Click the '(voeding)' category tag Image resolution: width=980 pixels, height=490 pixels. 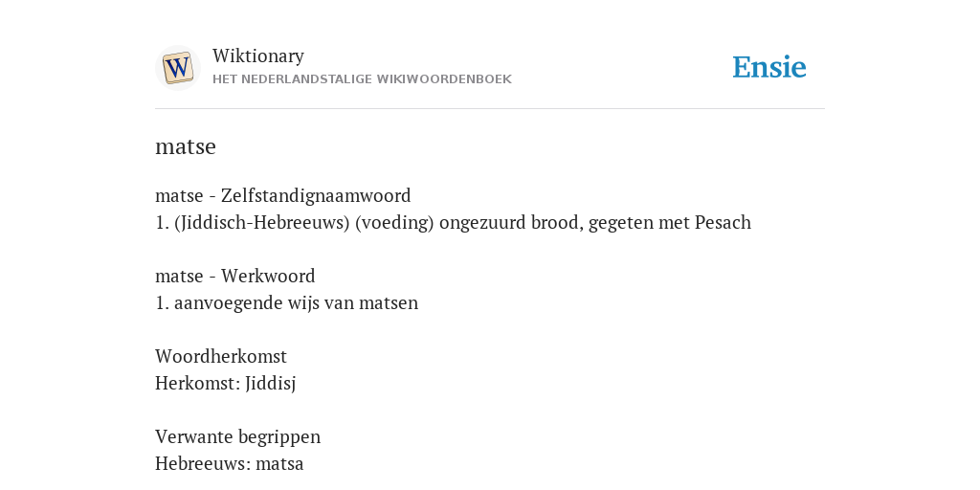point(394,222)
